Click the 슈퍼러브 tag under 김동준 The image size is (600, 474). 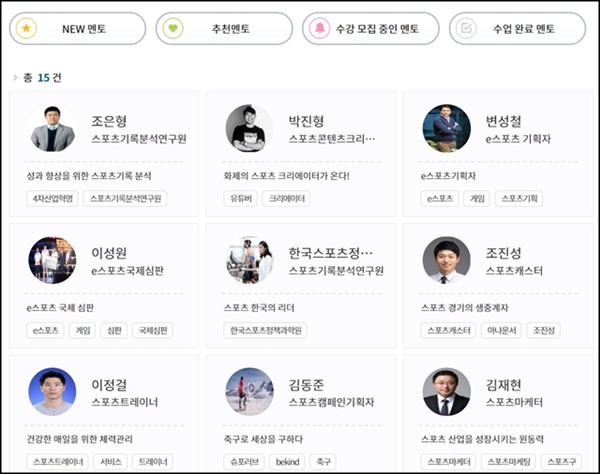pos(243,461)
